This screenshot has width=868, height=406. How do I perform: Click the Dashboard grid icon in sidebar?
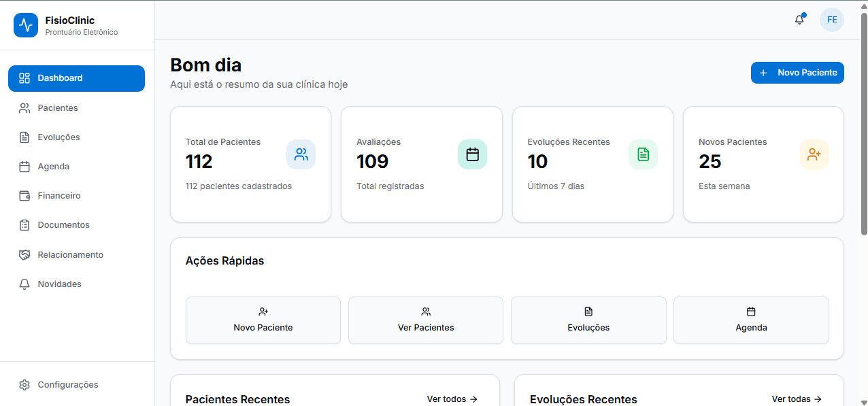coord(24,78)
